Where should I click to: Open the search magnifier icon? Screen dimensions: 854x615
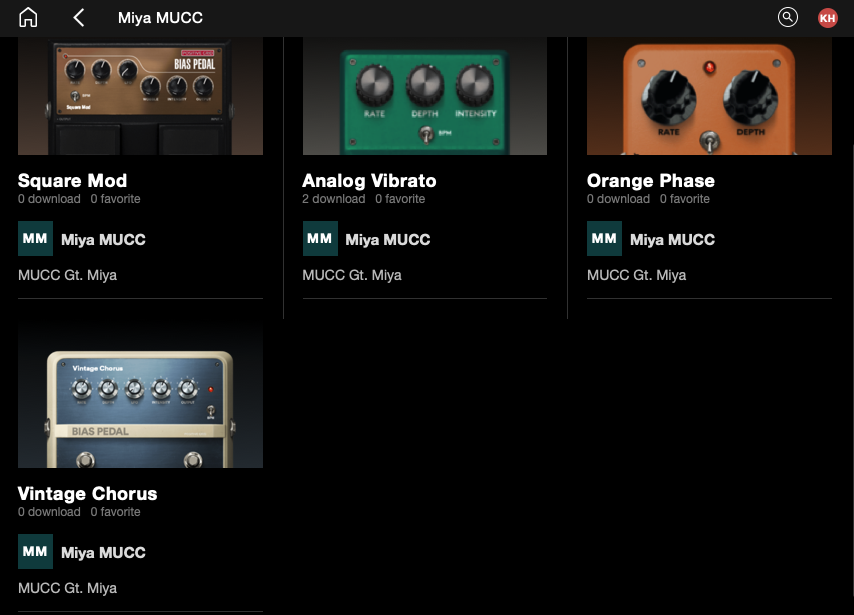(788, 17)
